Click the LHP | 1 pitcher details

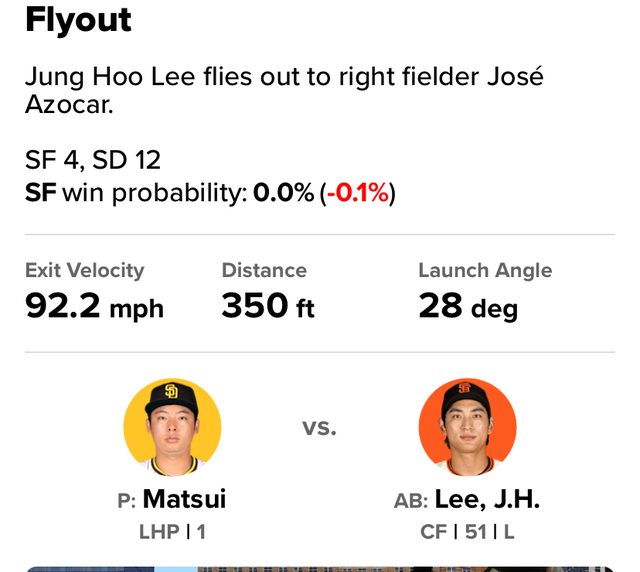(x=172, y=532)
